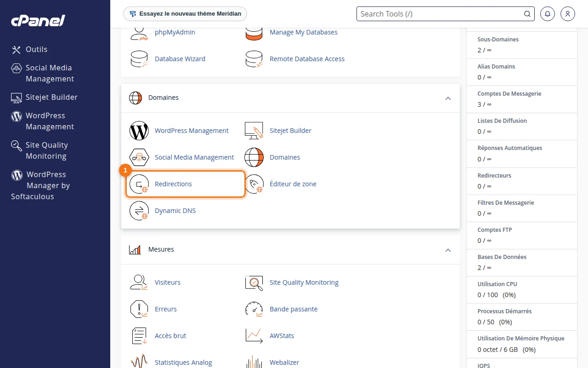The image size is (588, 368).
Task: Open WordPress Manager by Softaculous in sidebar
Action: point(40,185)
